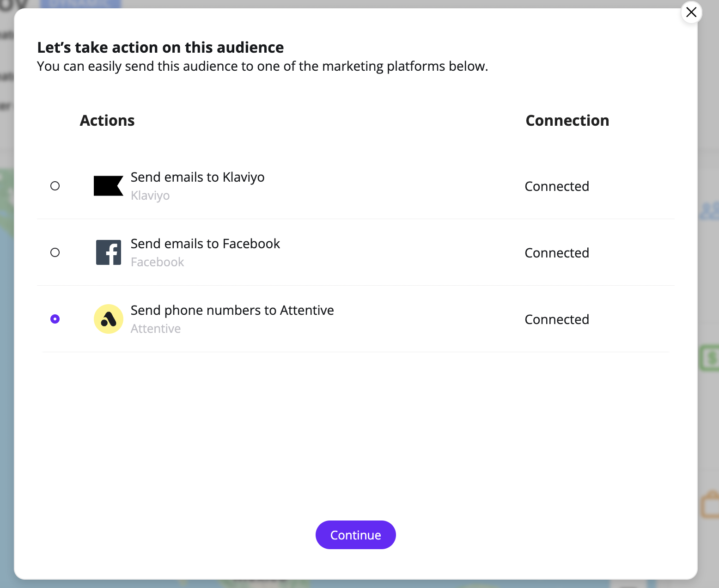Viewport: 719px width, 588px height.
Task: Click 'Send emails to Facebook' text
Action: (x=206, y=244)
